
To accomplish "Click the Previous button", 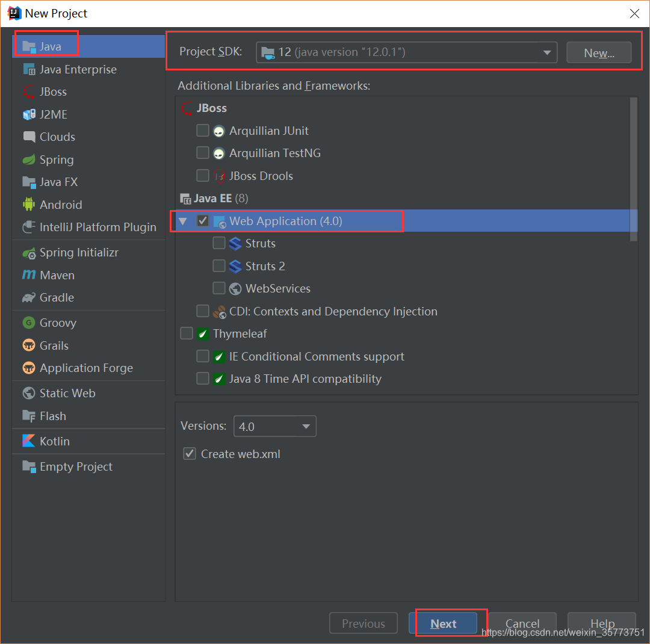I will tap(364, 624).
